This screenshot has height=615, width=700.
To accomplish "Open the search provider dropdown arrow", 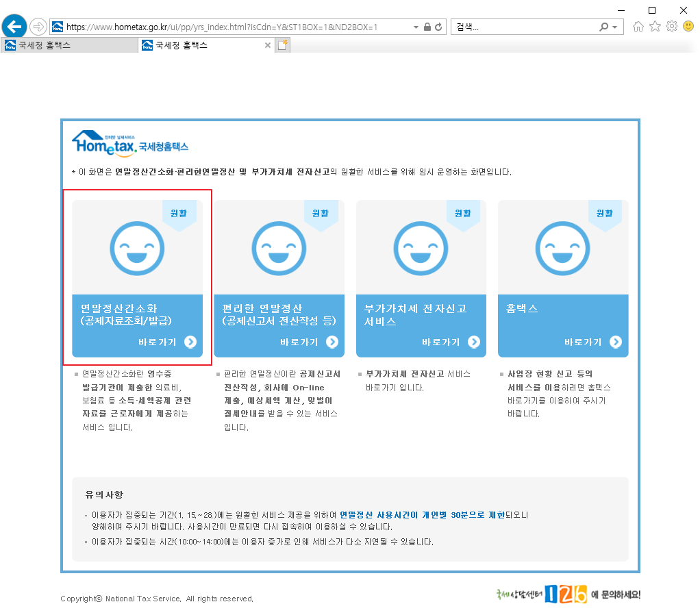I will [615, 27].
